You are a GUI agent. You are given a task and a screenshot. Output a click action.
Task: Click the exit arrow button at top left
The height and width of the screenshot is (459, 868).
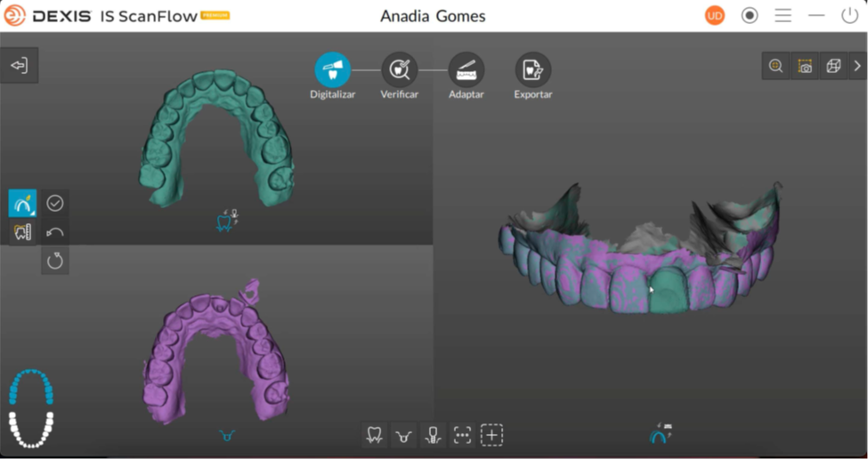(x=19, y=66)
